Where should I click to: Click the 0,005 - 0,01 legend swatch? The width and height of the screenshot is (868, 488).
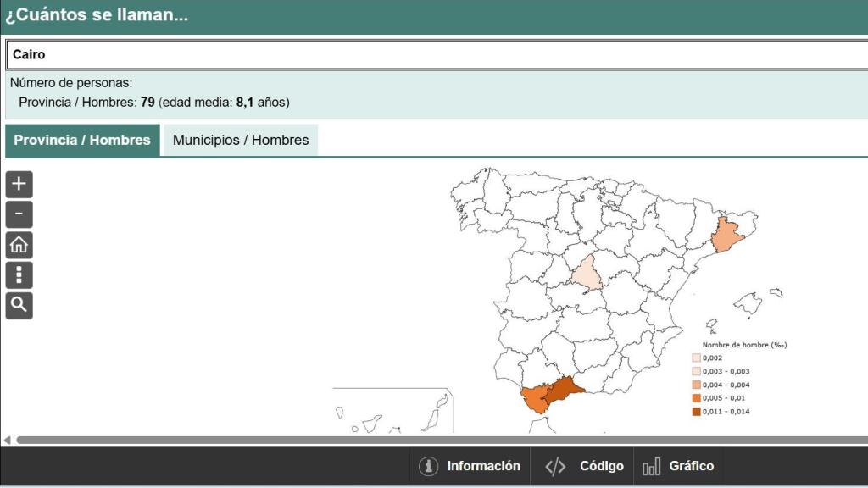pyautogui.click(x=697, y=398)
